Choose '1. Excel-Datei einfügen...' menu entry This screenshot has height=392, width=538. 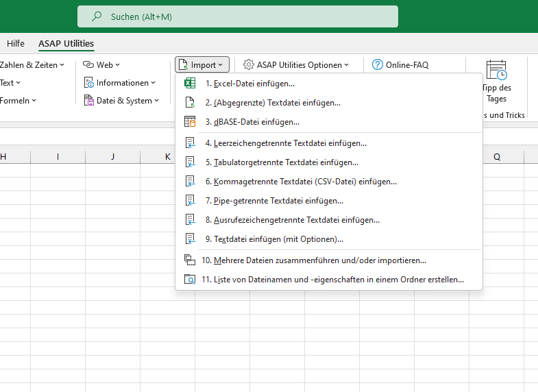tap(329, 84)
